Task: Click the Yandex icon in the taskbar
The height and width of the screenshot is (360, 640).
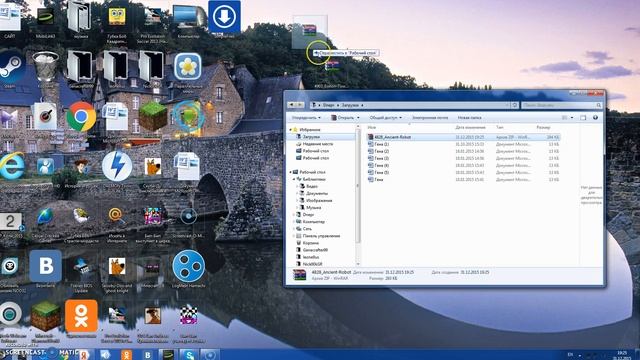Action: (x=84, y=355)
